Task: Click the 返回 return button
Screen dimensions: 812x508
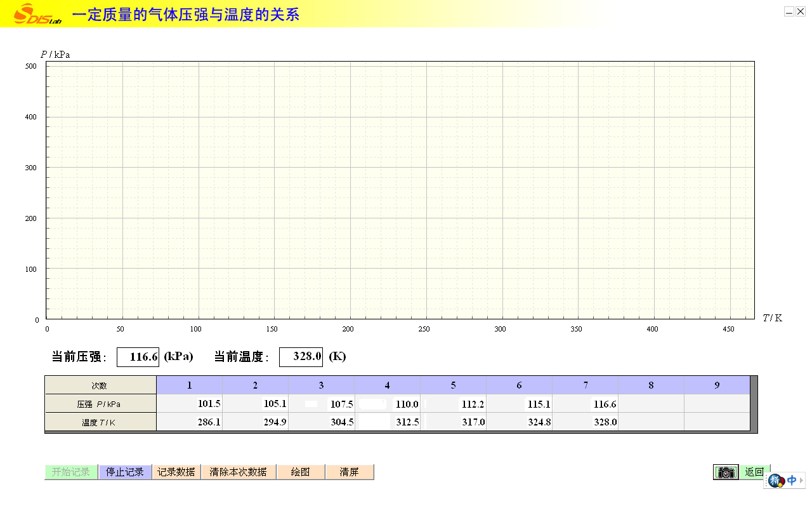Action: click(x=754, y=472)
